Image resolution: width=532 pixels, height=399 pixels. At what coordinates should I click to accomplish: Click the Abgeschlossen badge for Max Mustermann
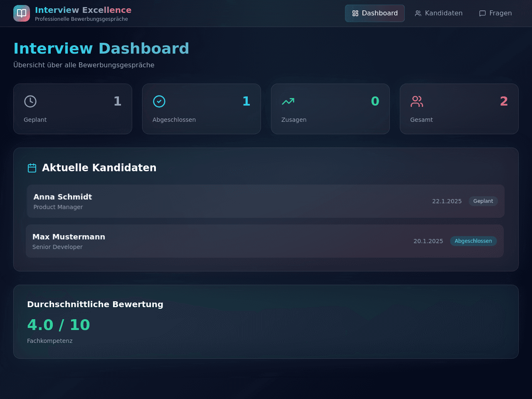point(473,241)
